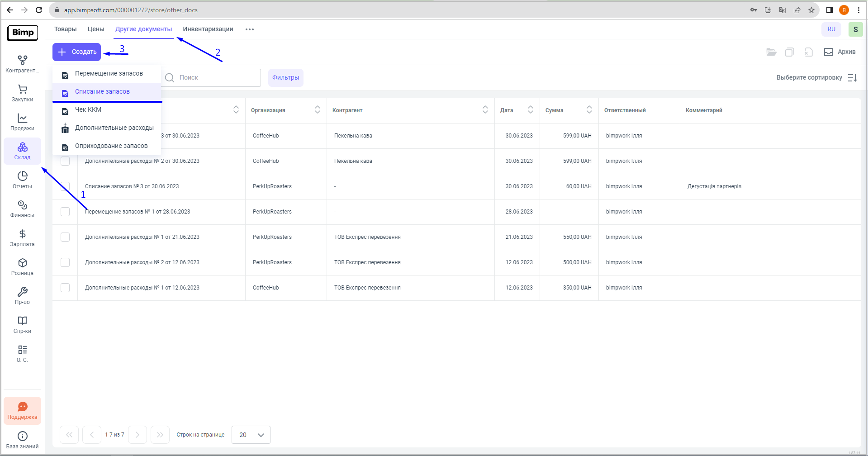Screen dimensions: 868x456
Task: Tick checkbox for Дополнительные расходы № 1 от 21.06.2023
Action: [x=65, y=237]
